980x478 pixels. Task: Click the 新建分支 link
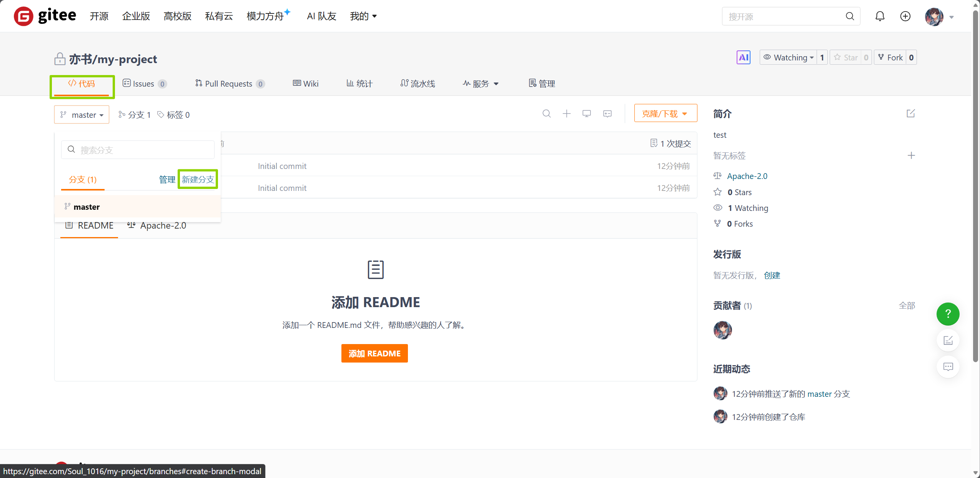tap(197, 179)
